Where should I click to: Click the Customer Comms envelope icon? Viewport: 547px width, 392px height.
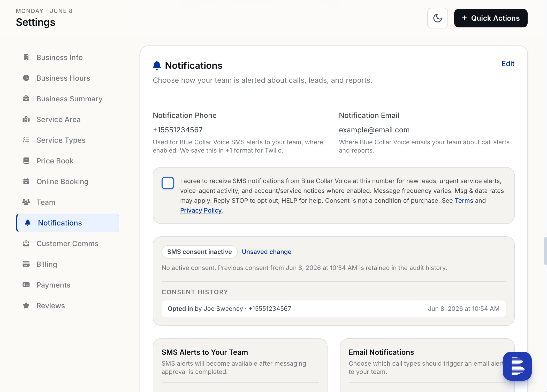click(26, 243)
